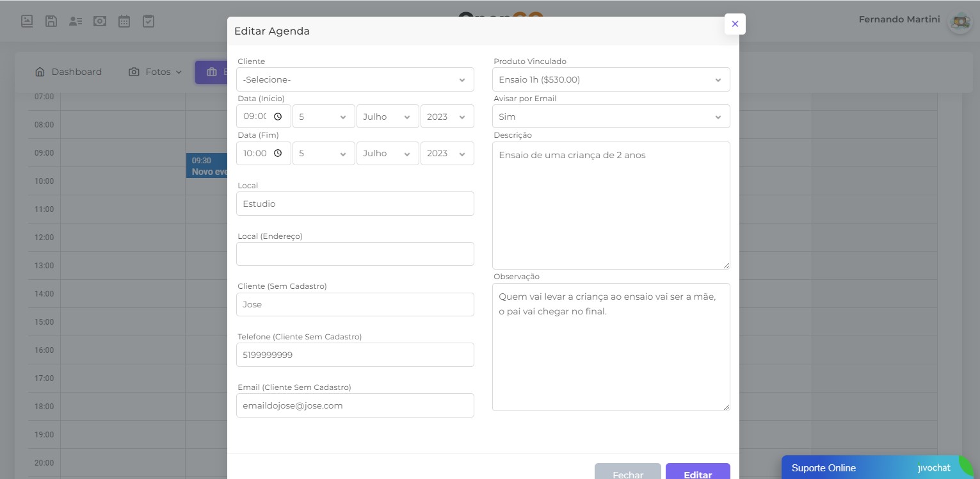Image resolution: width=980 pixels, height=479 pixels.
Task: Click the clock icon in end time
Action: click(x=278, y=154)
